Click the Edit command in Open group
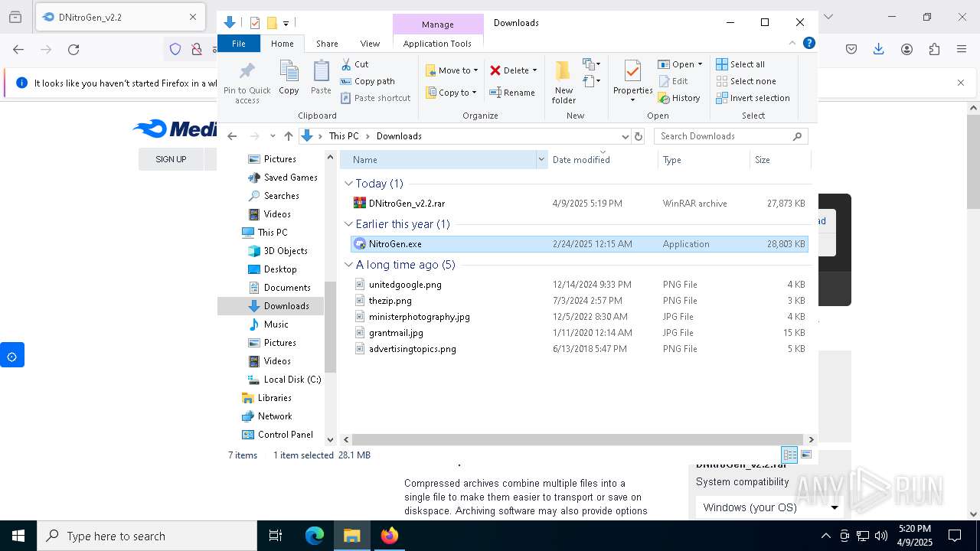The width and height of the screenshot is (980, 551). (x=673, y=81)
